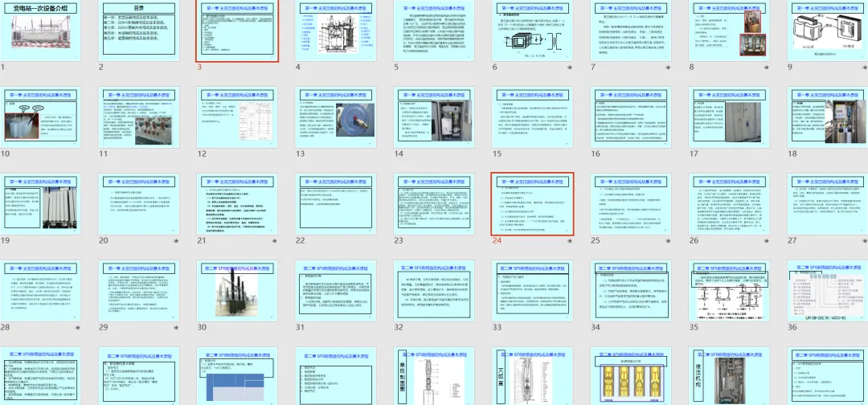Select slide 26 thumbnail
Viewport: 868px width, 405px height.
coord(730,204)
